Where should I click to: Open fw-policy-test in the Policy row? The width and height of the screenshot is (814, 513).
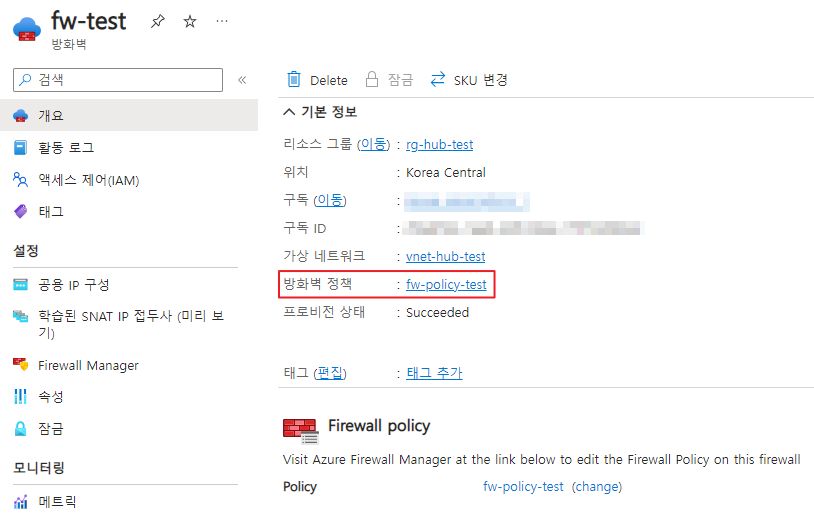523,487
